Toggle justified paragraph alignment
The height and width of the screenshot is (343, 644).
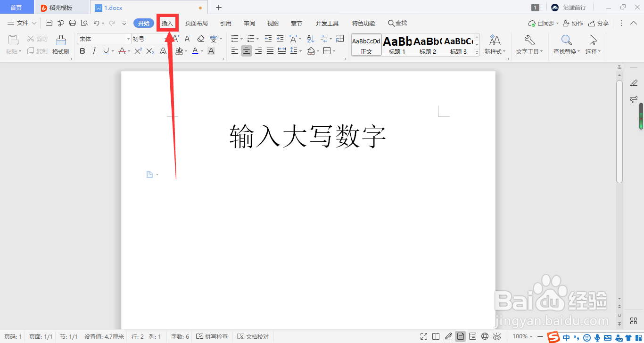pyautogui.click(x=270, y=51)
